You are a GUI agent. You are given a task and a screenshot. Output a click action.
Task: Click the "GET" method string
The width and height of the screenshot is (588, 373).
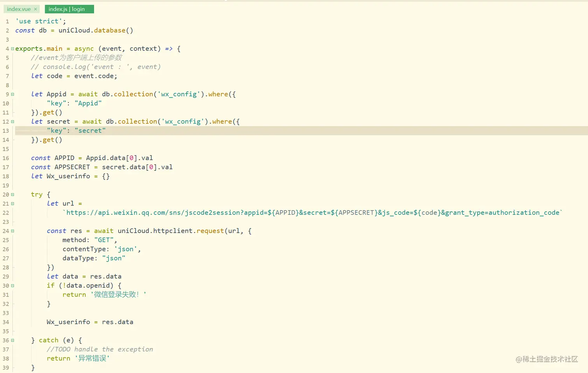click(104, 240)
